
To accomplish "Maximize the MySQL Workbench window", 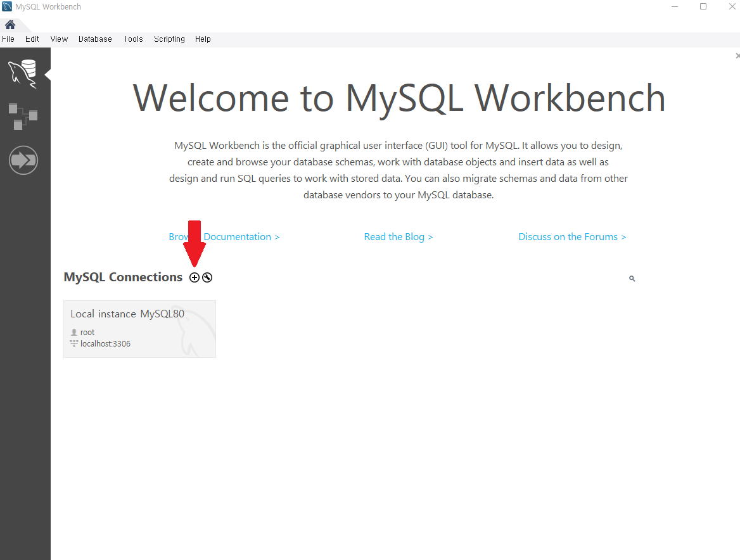I will [703, 6].
